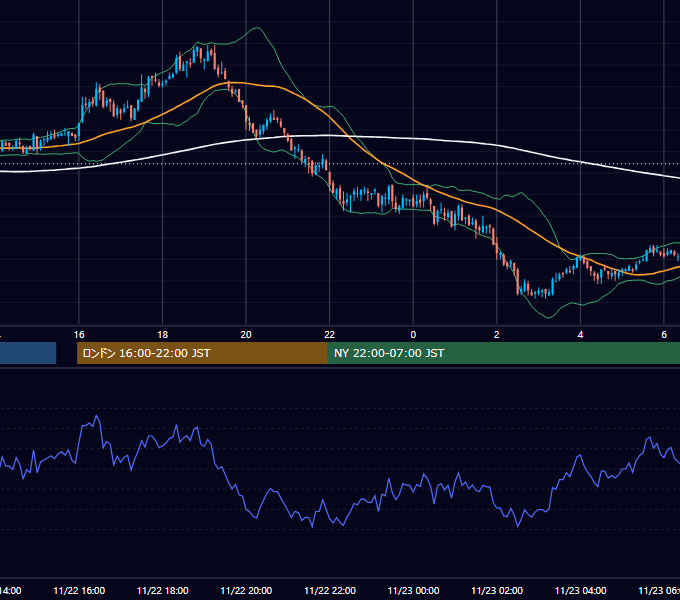Select the NY 22:00-07:00 JST session bar
The height and width of the screenshot is (600, 680).
tap(503, 353)
